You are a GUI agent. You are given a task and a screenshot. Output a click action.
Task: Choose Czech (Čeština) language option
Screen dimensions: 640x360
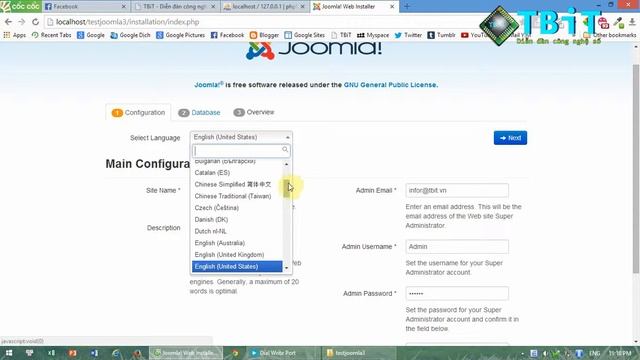tap(237, 208)
